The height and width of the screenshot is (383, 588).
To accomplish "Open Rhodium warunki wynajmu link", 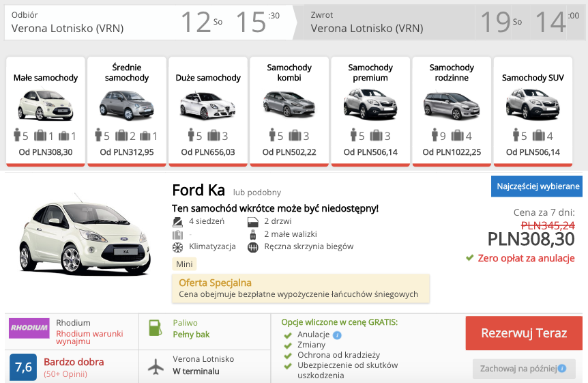I will (89, 337).
